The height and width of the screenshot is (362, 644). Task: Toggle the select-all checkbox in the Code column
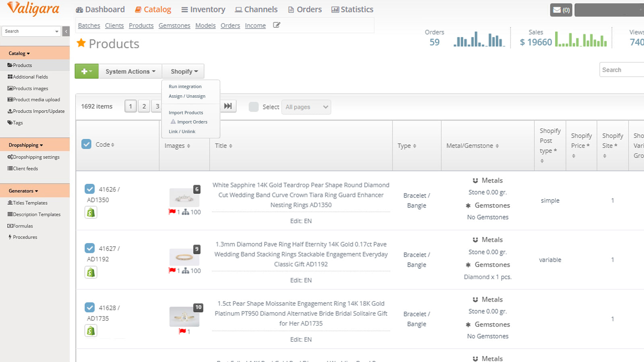(86, 144)
